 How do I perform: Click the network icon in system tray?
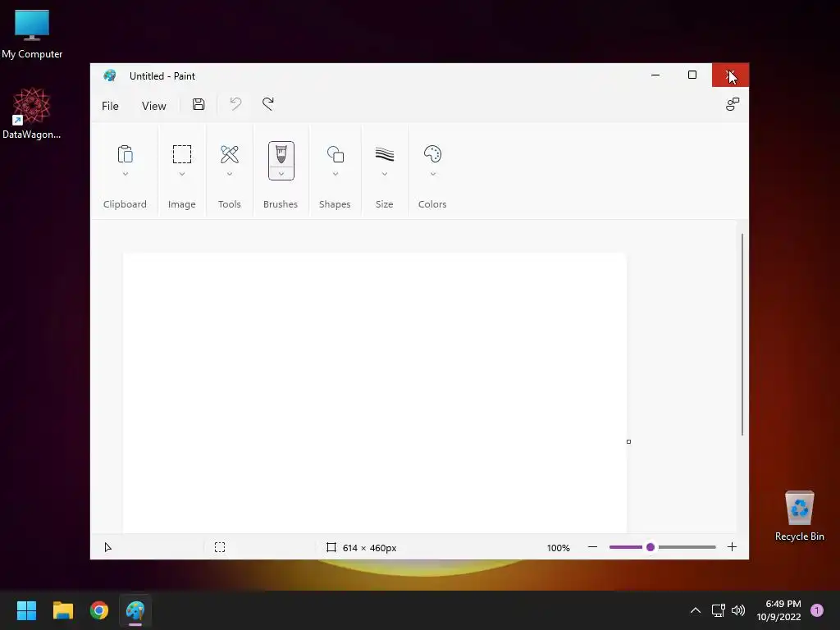pyautogui.click(x=718, y=610)
